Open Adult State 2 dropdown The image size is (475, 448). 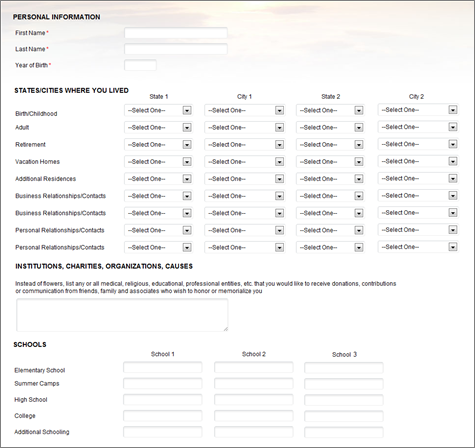click(330, 127)
